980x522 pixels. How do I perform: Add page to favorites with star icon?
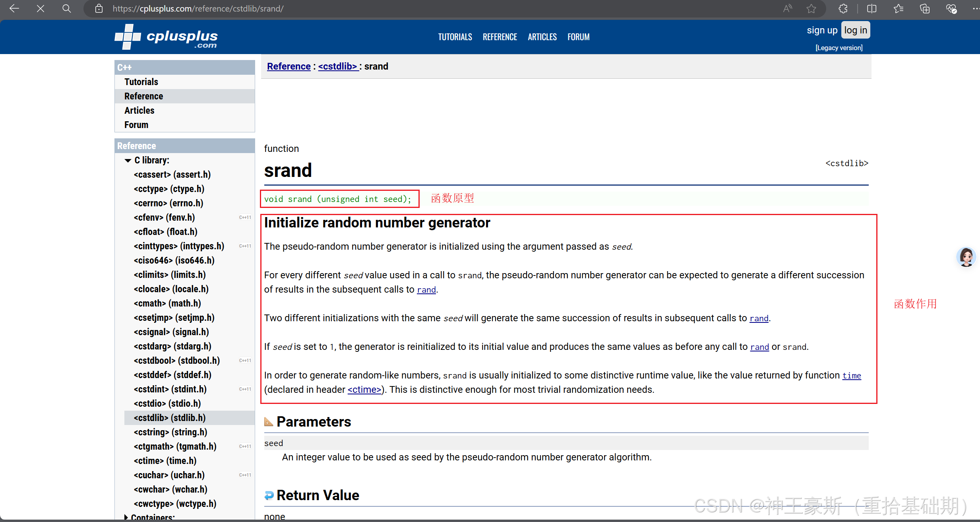click(811, 8)
